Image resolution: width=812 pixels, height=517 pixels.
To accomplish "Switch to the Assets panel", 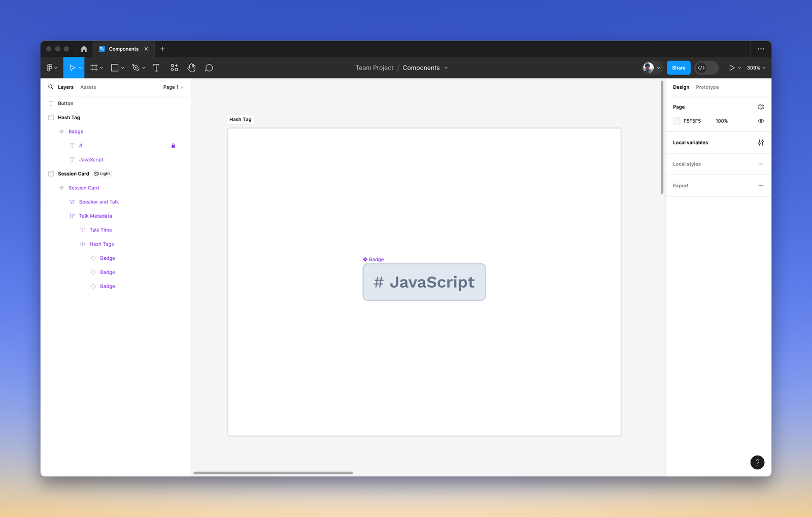I will point(88,87).
